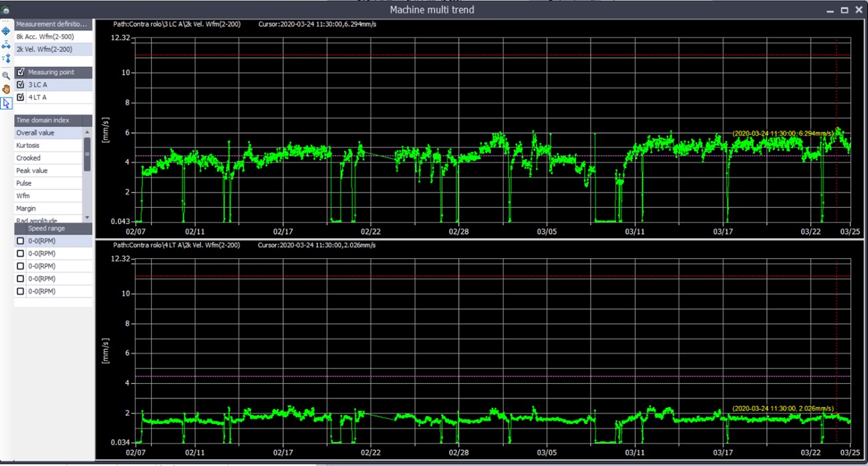Choose Wfm in Time domain index
The width and height of the screenshot is (868, 466).
tap(49, 197)
